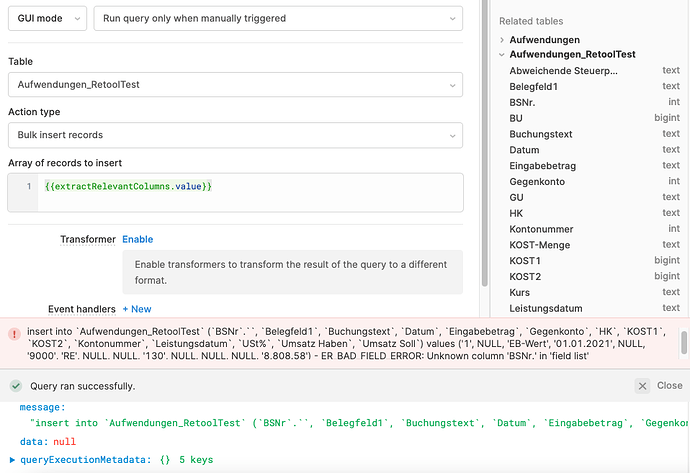Viewport: 690px width, 473px height.
Task: Select the Belegfeld1 column row
Action: (x=594, y=87)
